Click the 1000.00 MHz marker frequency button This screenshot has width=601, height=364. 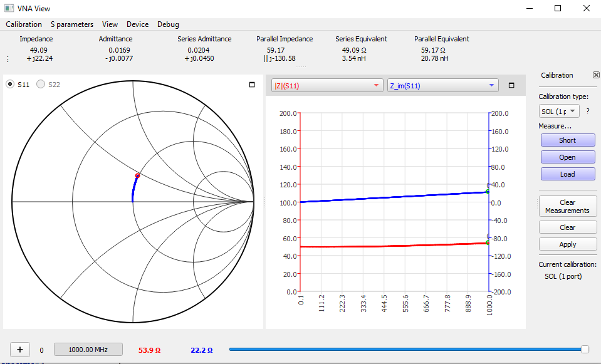pos(88,350)
